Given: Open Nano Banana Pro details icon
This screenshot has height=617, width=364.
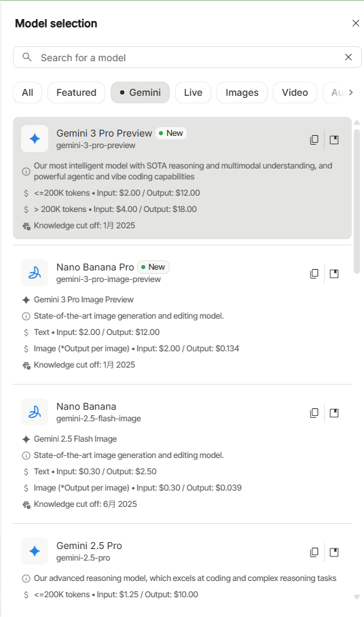Looking at the screenshot, I should (334, 273).
